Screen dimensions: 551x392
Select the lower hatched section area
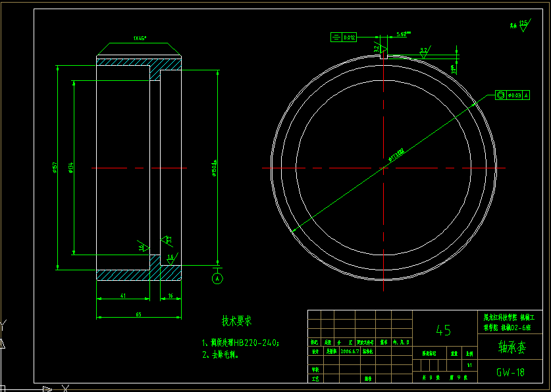(x=139, y=270)
